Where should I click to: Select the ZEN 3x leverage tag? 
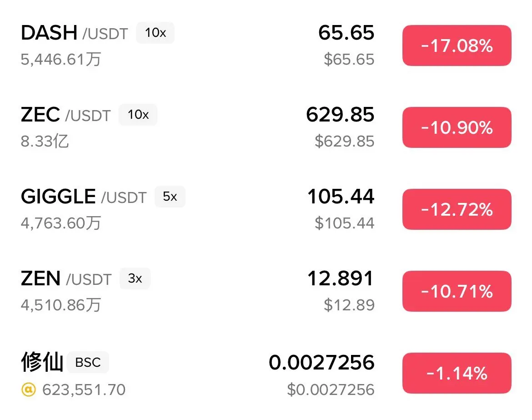pos(135,278)
